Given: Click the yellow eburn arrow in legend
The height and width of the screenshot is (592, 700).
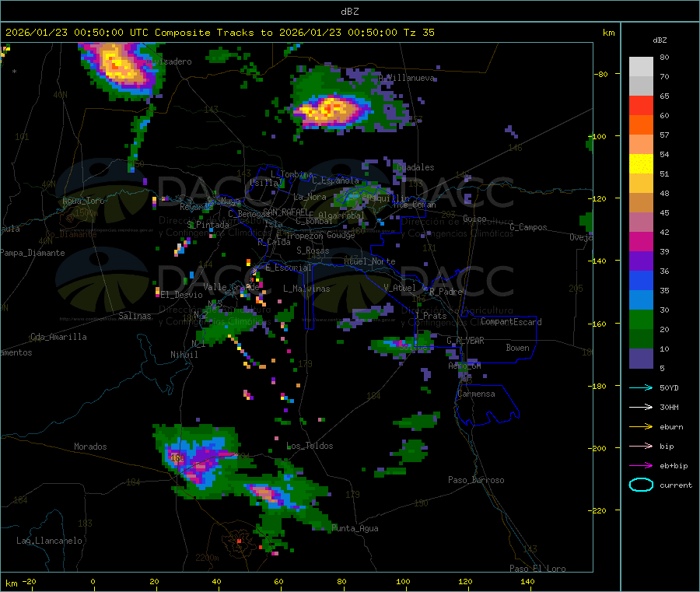Looking at the screenshot, I should (x=641, y=427).
